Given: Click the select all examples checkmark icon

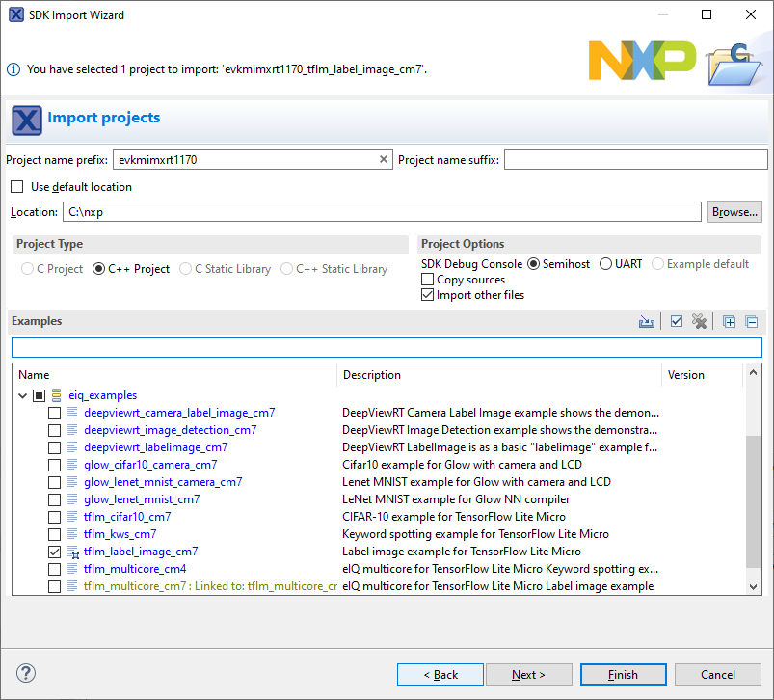Looking at the screenshot, I should [677, 322].
